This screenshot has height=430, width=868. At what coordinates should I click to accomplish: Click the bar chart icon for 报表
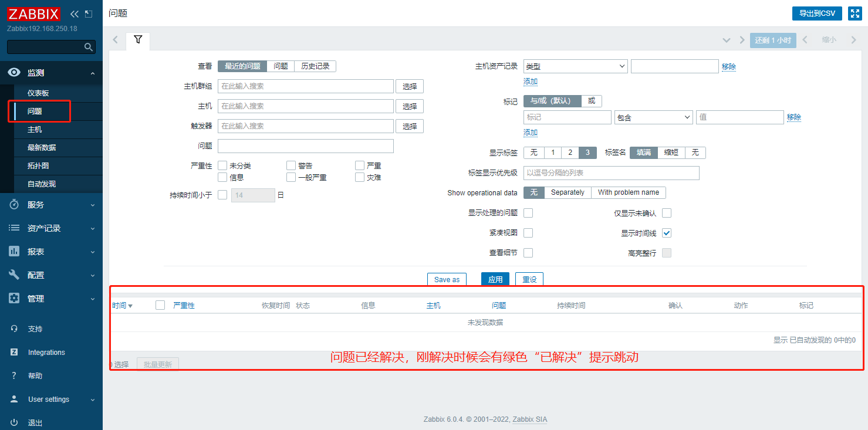click(15, 252)
